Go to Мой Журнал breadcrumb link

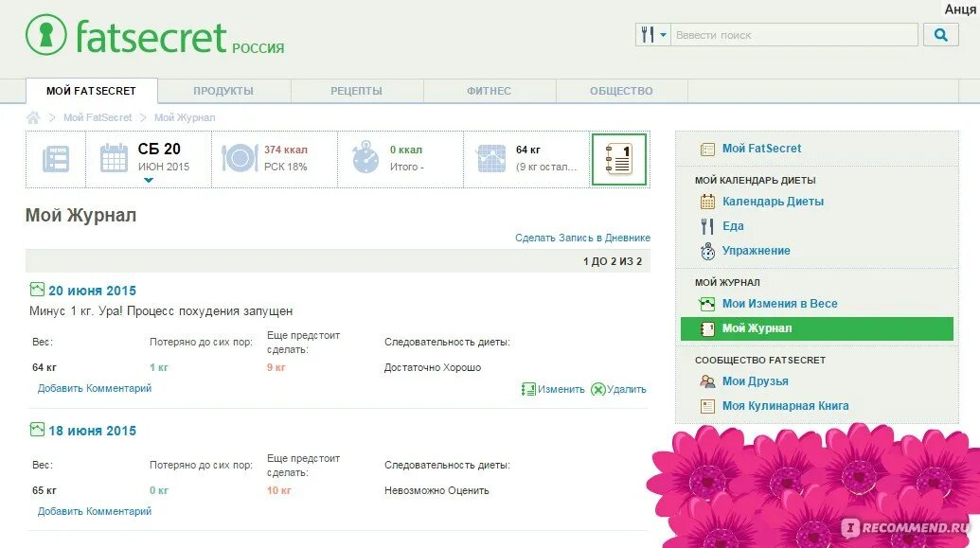point(185,117)
